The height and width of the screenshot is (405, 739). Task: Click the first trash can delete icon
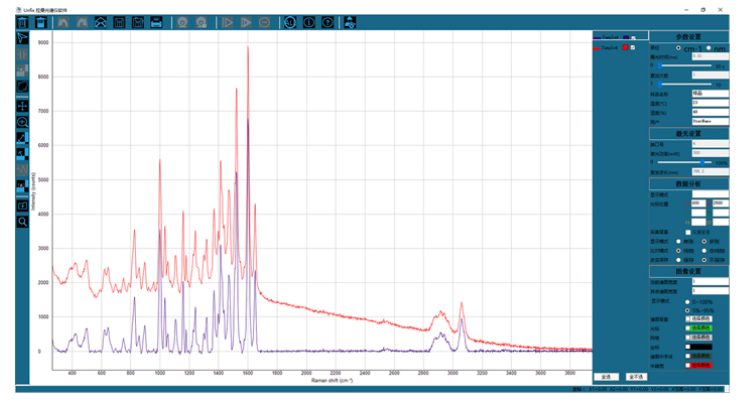[x=22, y=21]
